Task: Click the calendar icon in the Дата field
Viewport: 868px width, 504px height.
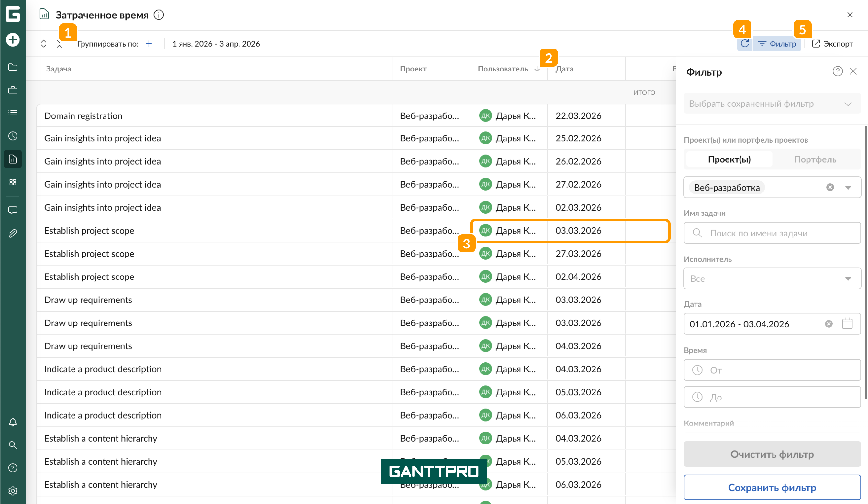Action: 847,323
